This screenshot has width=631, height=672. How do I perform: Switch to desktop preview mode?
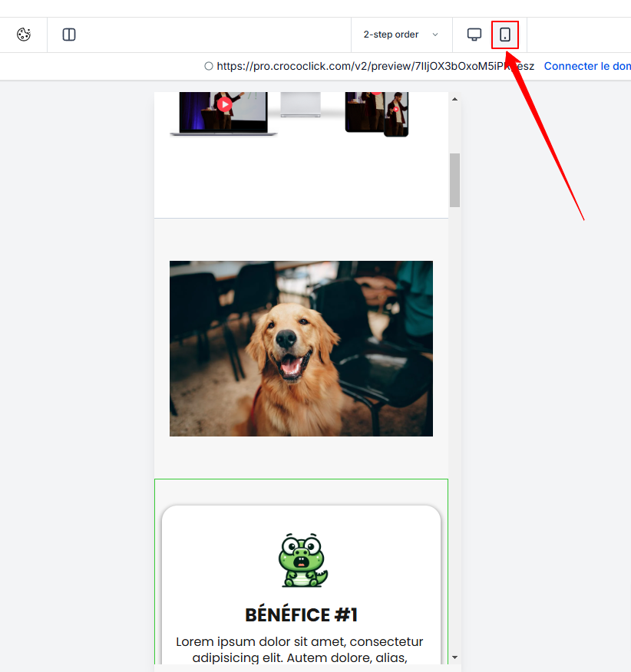pos(474,35)
